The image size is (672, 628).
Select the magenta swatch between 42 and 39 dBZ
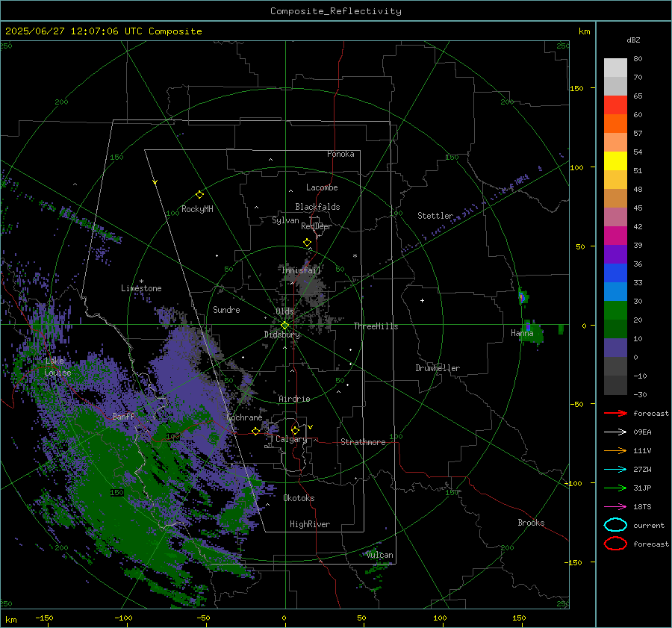[x=615, y=236]
